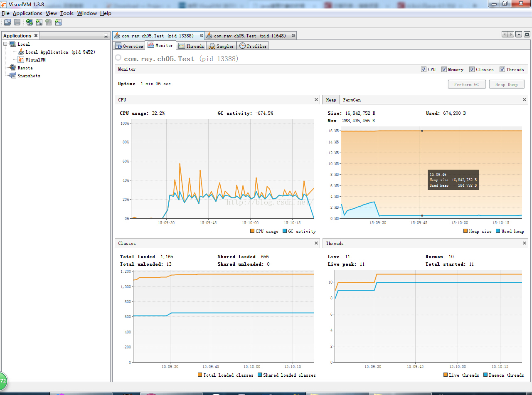Open the View menu
The width and height of the screenshot is (532, 395).
52,13
